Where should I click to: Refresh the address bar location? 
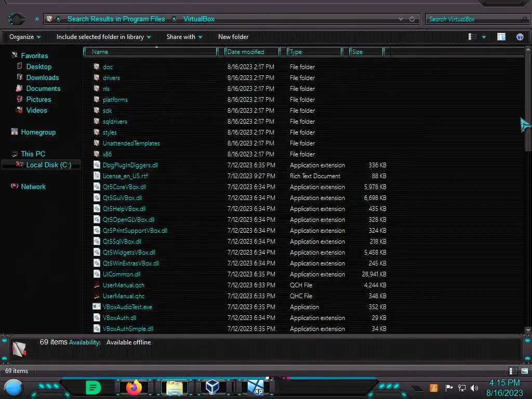(412, 19)
